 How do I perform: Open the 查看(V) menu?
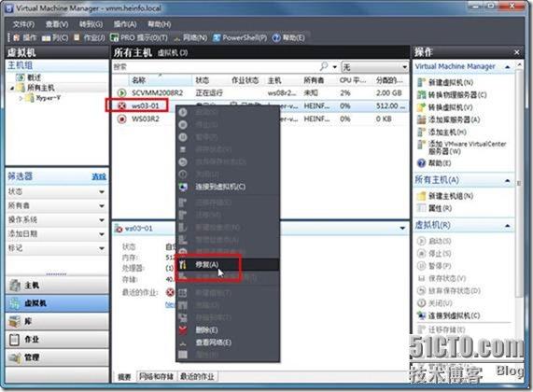click(57, 24)
